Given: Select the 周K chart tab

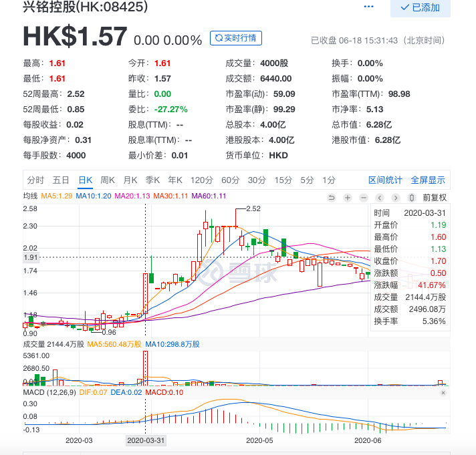Looking at the screenshot, I should pos(108,180).
